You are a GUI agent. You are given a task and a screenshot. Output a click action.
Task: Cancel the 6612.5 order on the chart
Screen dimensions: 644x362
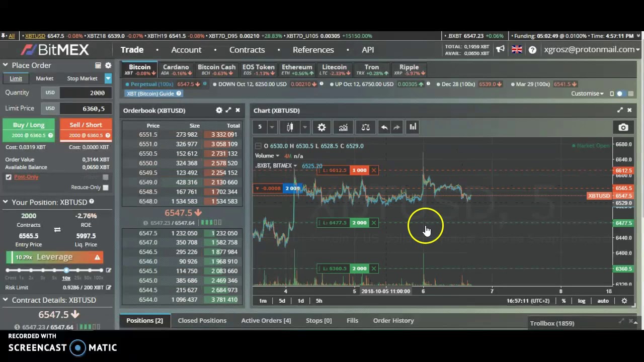(x=374, y=170)
